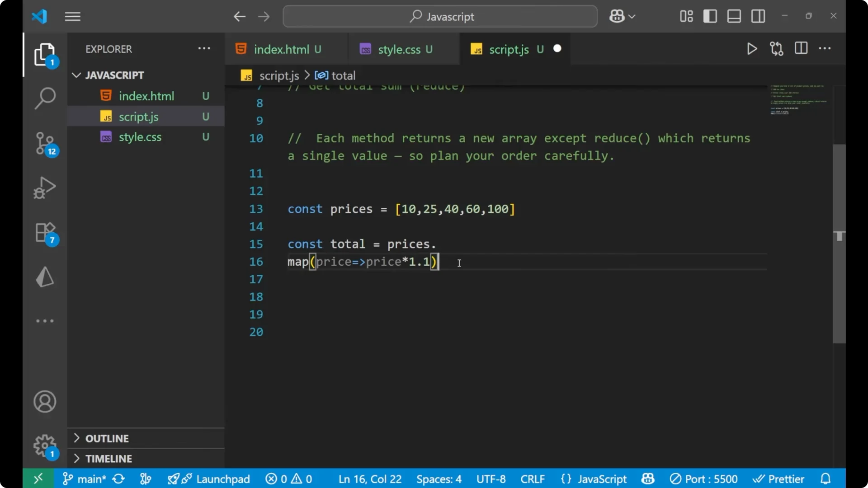Toggle the Primary Side Bar visibility
This screenshot has width=868, height=488.
pos(710,16)
